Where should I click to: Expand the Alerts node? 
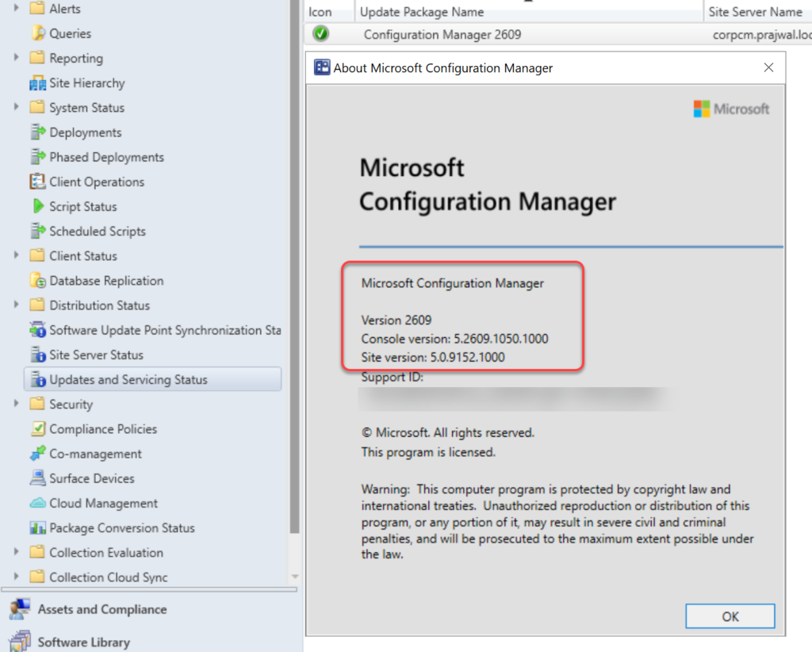[16, 8]
